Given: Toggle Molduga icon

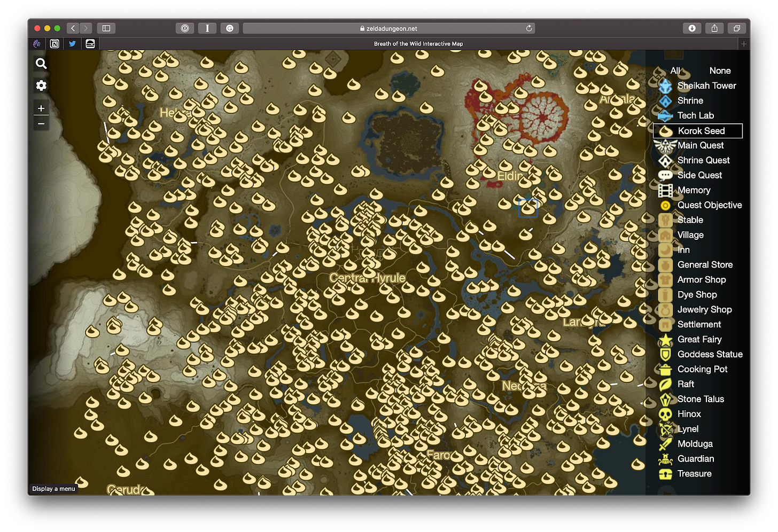Looking at the screenshot, I should (x=665, y=444).
